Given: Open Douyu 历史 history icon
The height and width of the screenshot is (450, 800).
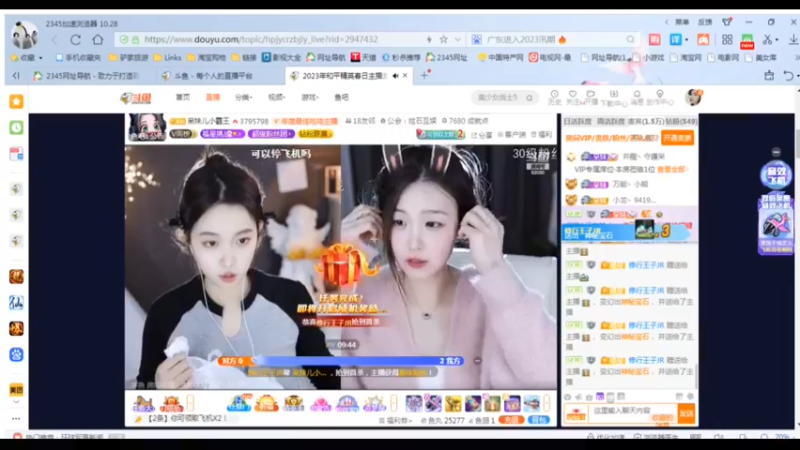Looking at the screenshot, I should [x=555, y=97].
